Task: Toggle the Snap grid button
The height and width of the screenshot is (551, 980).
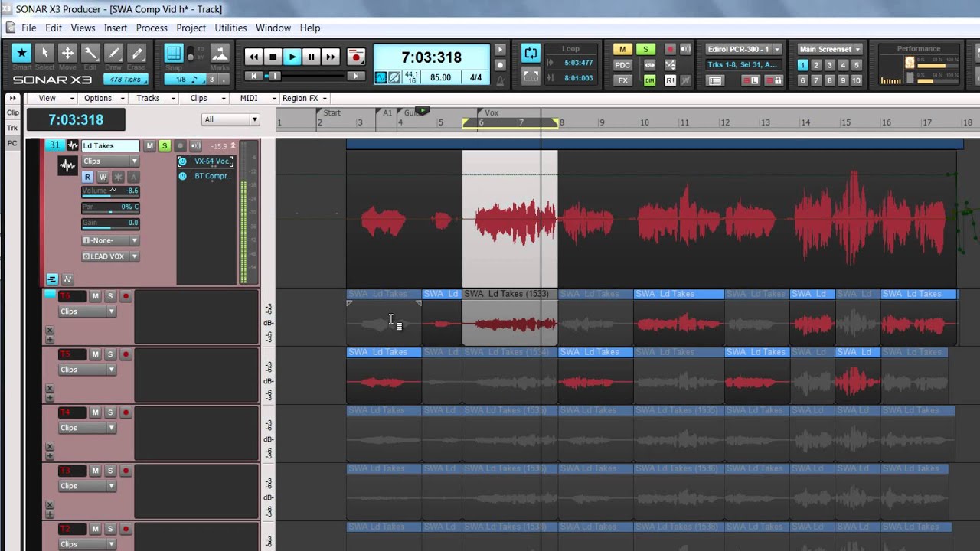Action: [x=174, y=53]
